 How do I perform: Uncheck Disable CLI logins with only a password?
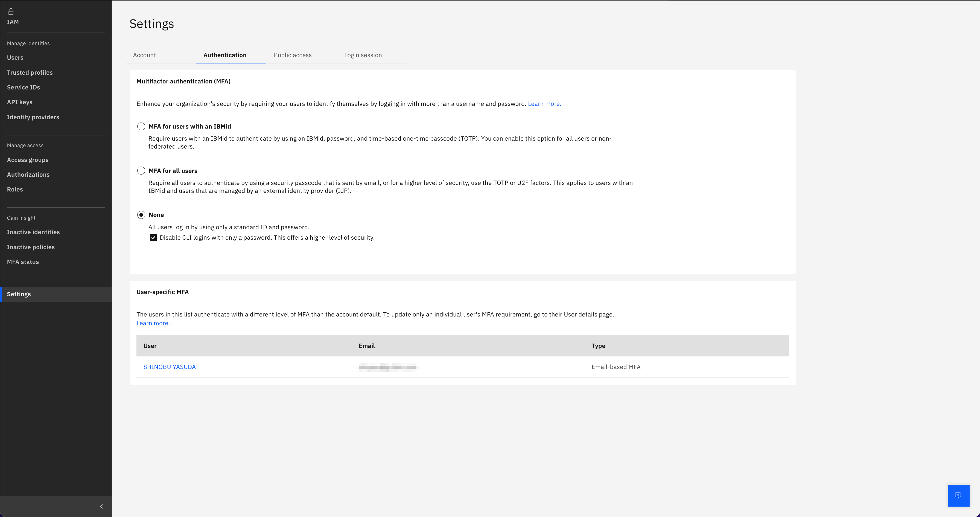tap(153, 237)
